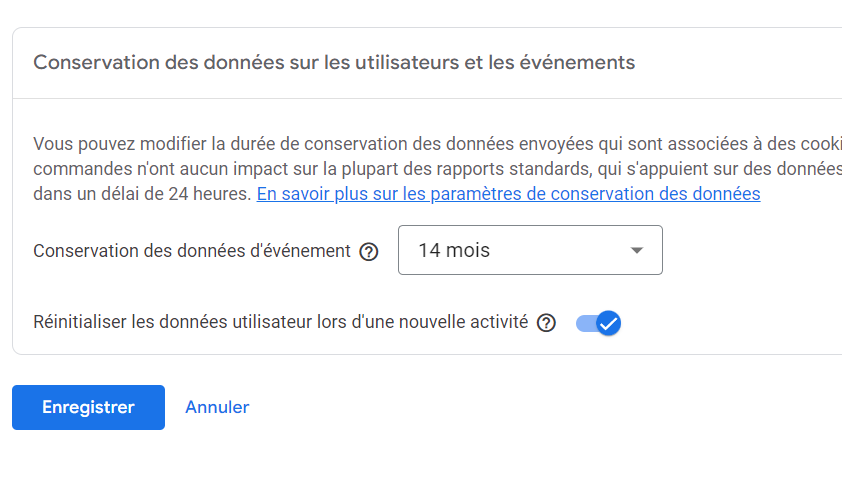Click the empty area inside the 14 mois field

pos(558,250)
